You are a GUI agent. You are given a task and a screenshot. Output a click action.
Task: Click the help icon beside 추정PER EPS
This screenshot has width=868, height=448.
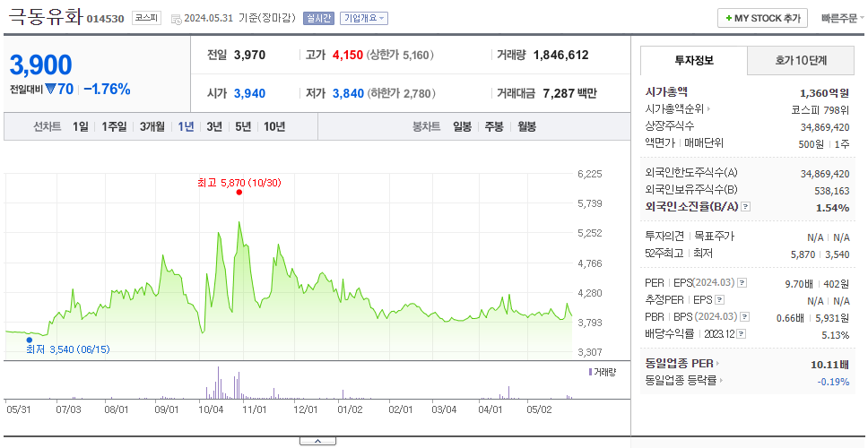click(719, 300)
